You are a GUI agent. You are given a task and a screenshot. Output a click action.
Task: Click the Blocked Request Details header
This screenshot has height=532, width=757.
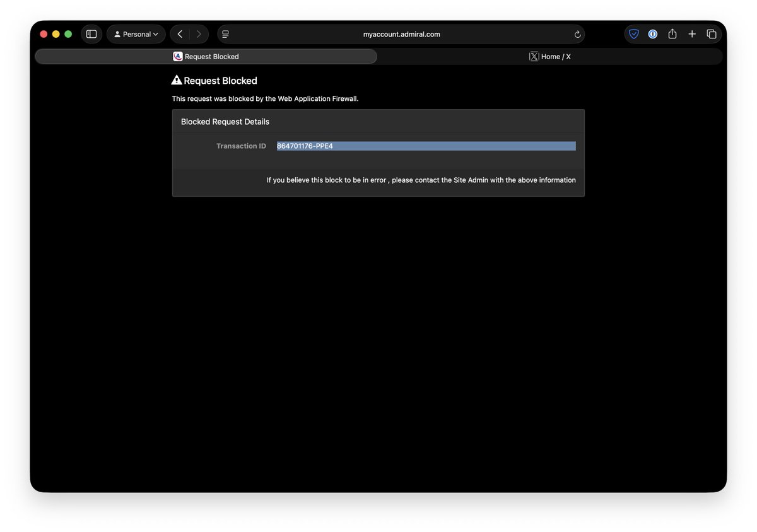click(225, 122)
